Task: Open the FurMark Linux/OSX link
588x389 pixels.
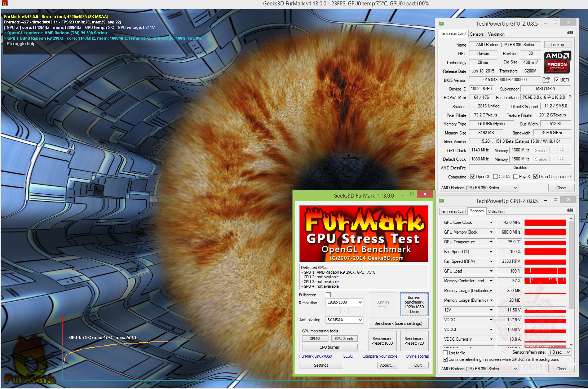Action: [316, 356]
